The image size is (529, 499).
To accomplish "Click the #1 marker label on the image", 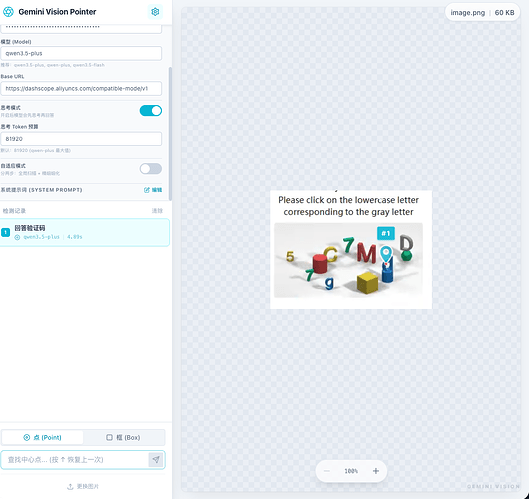I will 386,233.
